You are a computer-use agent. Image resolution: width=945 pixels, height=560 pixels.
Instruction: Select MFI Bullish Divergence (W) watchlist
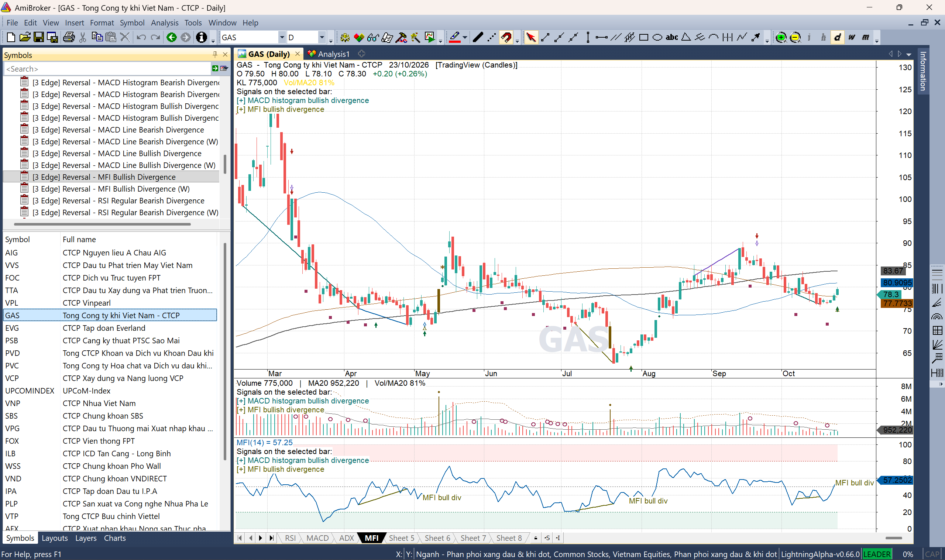coord(111,189)
